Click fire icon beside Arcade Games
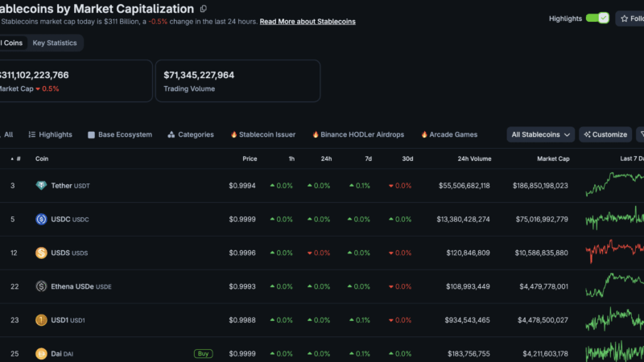 (424, 134)
